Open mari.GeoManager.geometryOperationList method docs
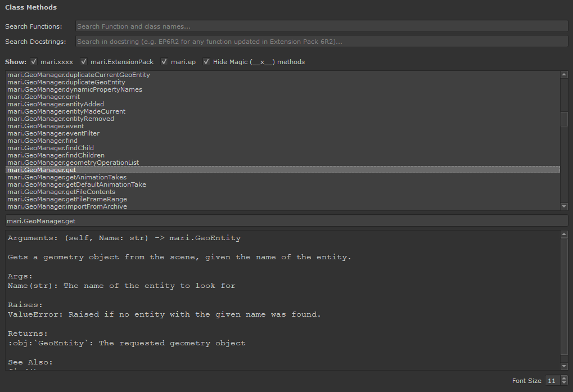 pos(73,163)
